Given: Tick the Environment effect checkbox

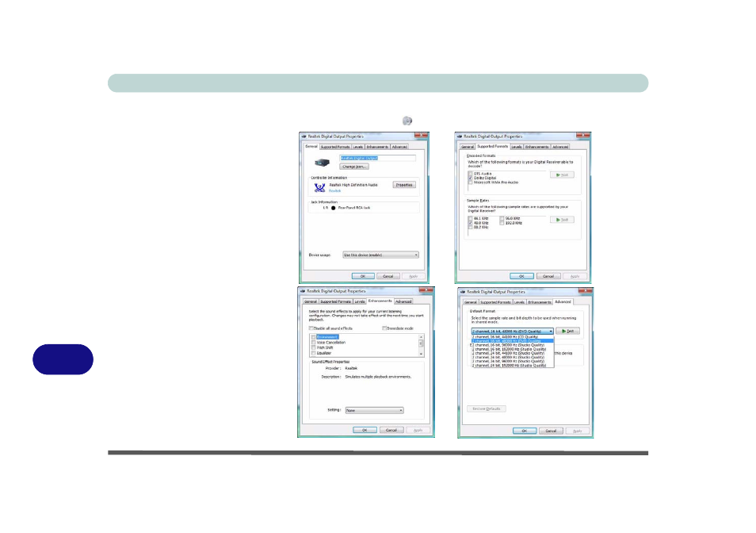Looking at the screenshot, I should pos(313,337).
